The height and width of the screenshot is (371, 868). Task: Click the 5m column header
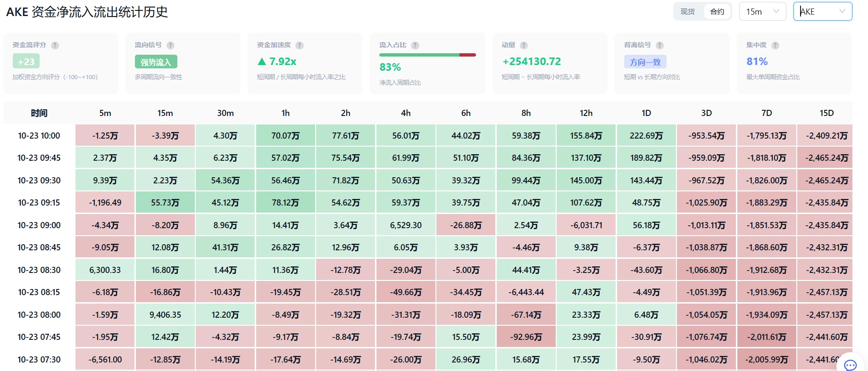coord(105,113)
